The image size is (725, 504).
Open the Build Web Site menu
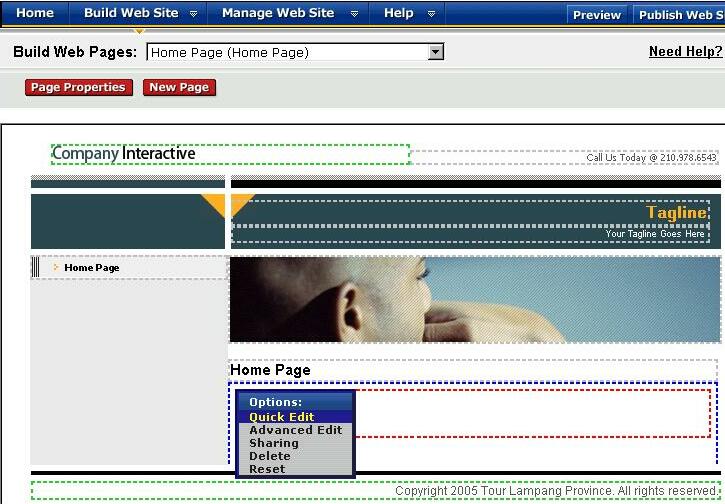coord(131,13)
